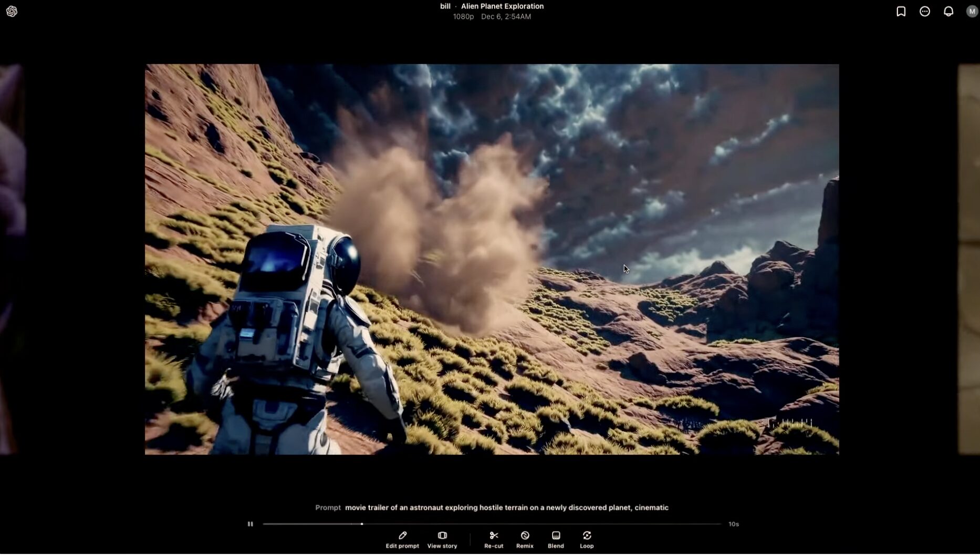
Task: Open the Blend tool
Action: (556, 540)
